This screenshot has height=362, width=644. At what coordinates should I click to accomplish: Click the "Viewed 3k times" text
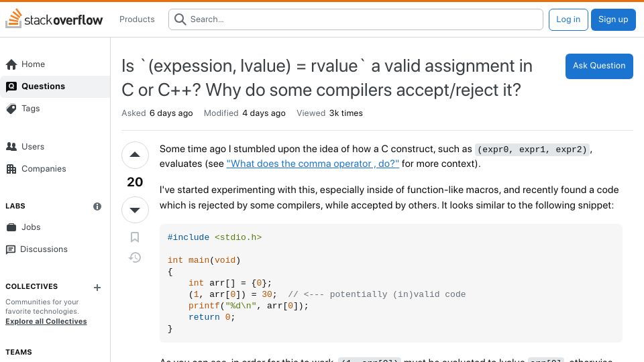(x=330, y=113)
